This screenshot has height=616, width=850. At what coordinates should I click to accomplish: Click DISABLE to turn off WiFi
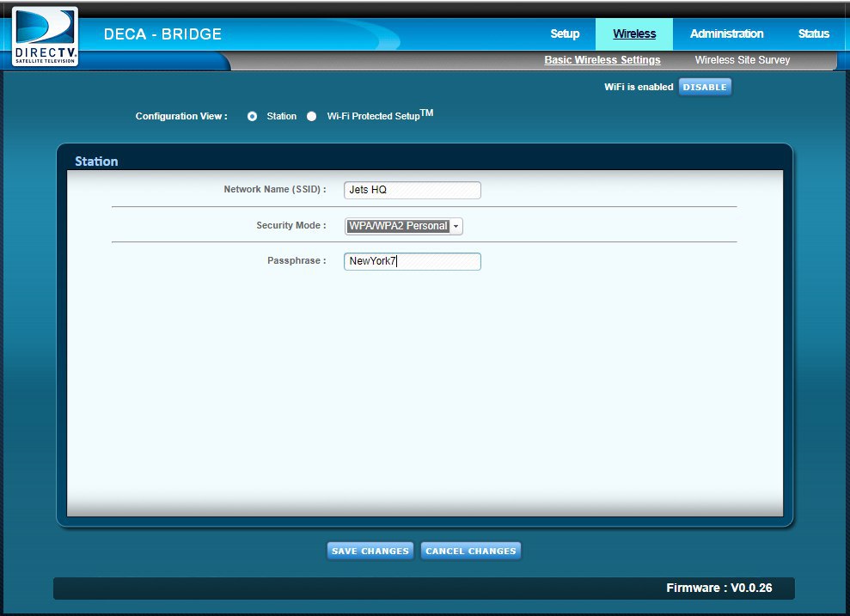point(705,88)
